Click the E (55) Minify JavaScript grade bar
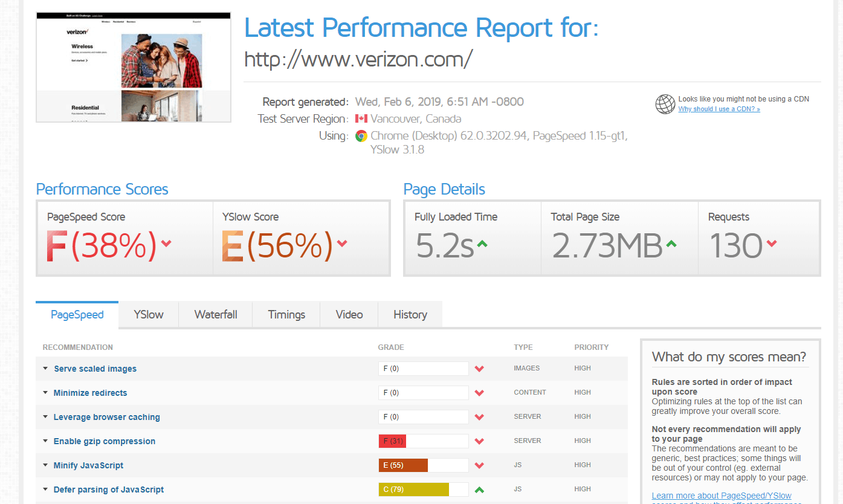 point(424,465)
